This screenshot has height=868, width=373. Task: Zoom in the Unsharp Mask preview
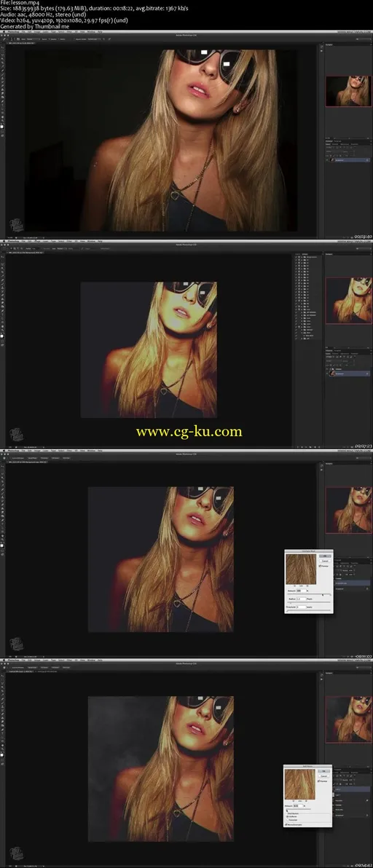(x=307, y=585)
